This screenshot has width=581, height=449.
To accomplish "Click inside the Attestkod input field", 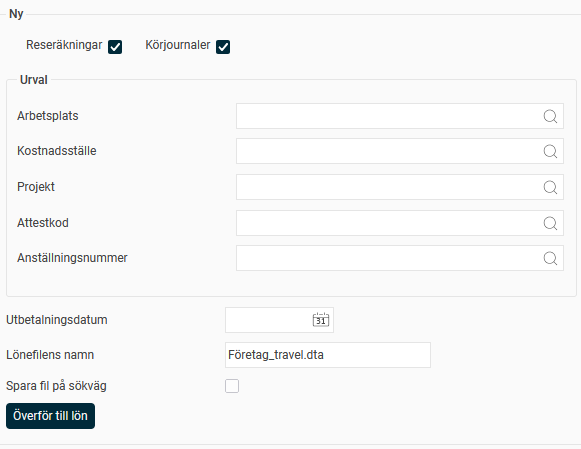I will click(389, 223).
